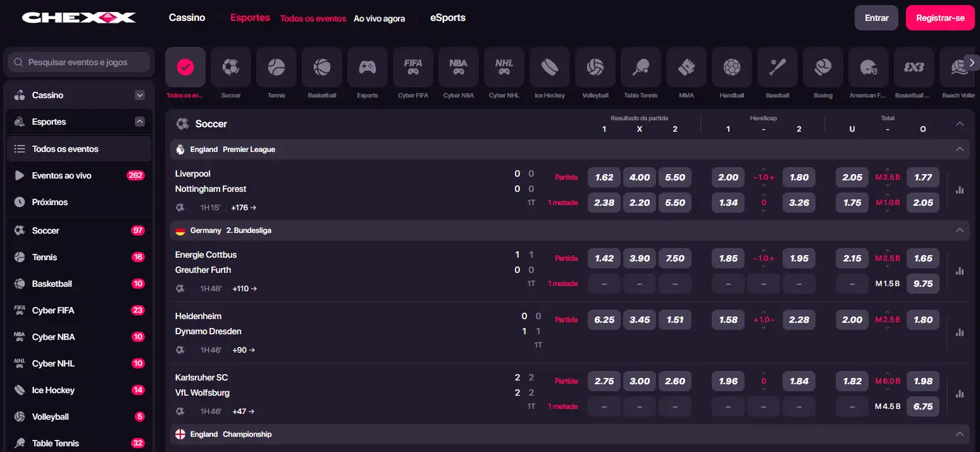Image resolution: width=980 pixels, height=452 pixels.
Task: Click the Entrar login button
Action: point(876,18)
